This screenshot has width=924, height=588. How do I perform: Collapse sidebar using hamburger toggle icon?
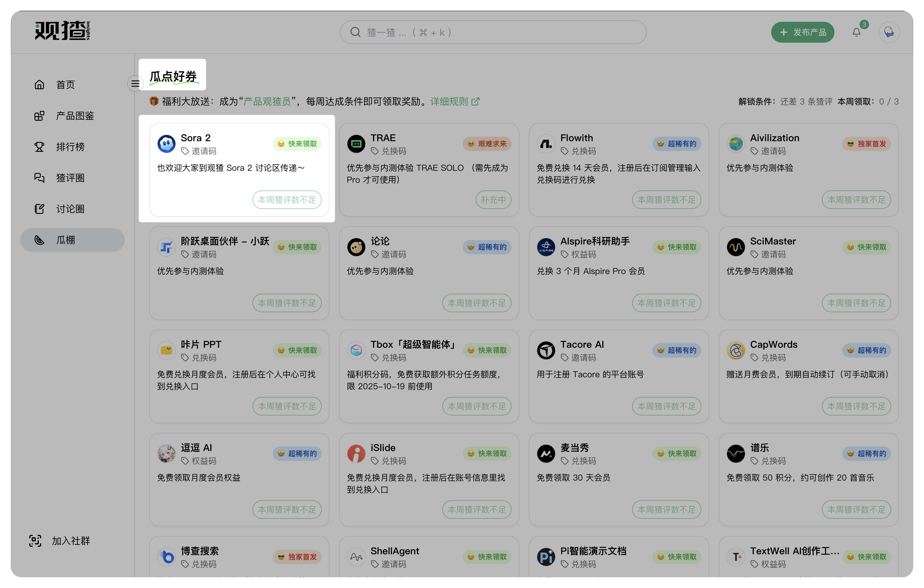tap(135, 83)
